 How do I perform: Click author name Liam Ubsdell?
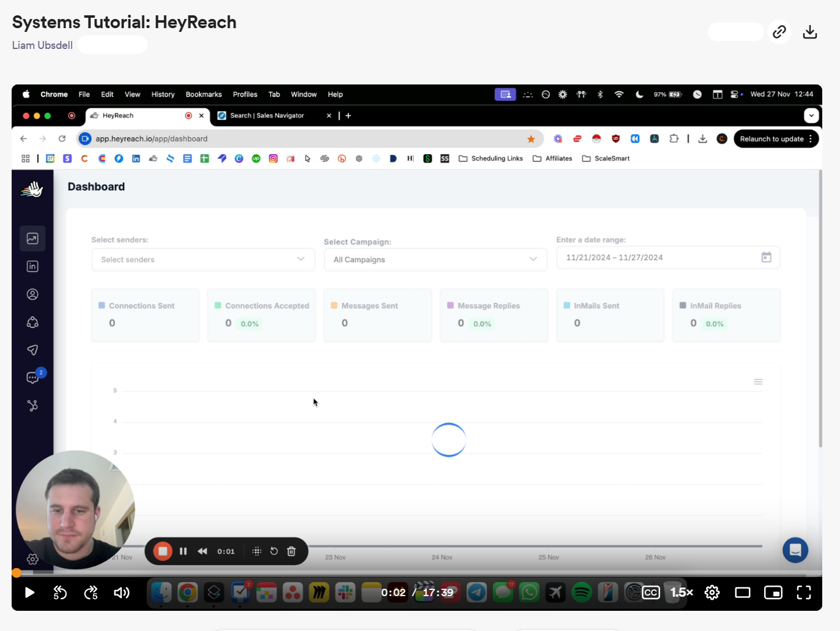(42, 45)
